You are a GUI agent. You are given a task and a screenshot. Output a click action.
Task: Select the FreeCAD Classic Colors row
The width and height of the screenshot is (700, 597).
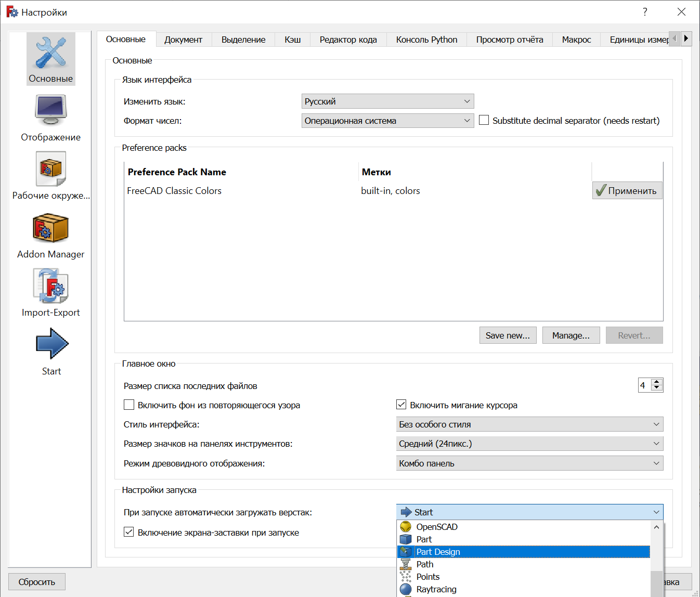click(x=358, y=191)
